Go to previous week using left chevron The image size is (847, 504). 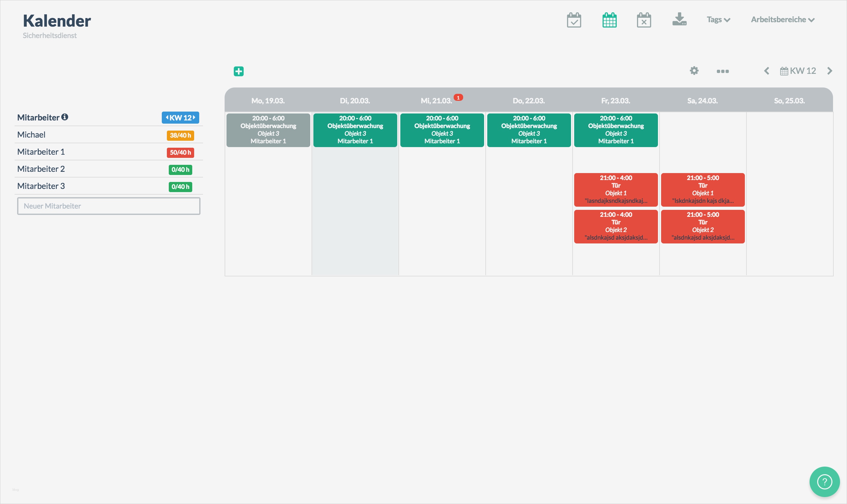click(766, 71)
